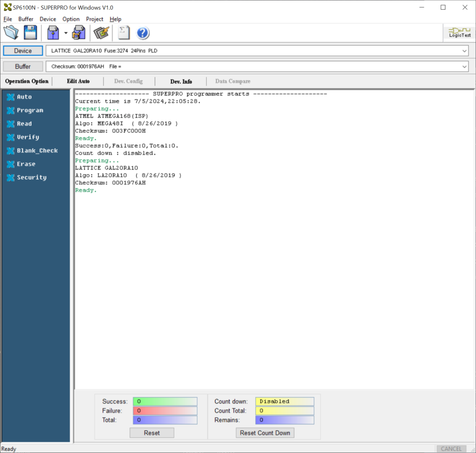
Task: Open the Help menu
Action: pyautogui.click(x=115, y=19)
